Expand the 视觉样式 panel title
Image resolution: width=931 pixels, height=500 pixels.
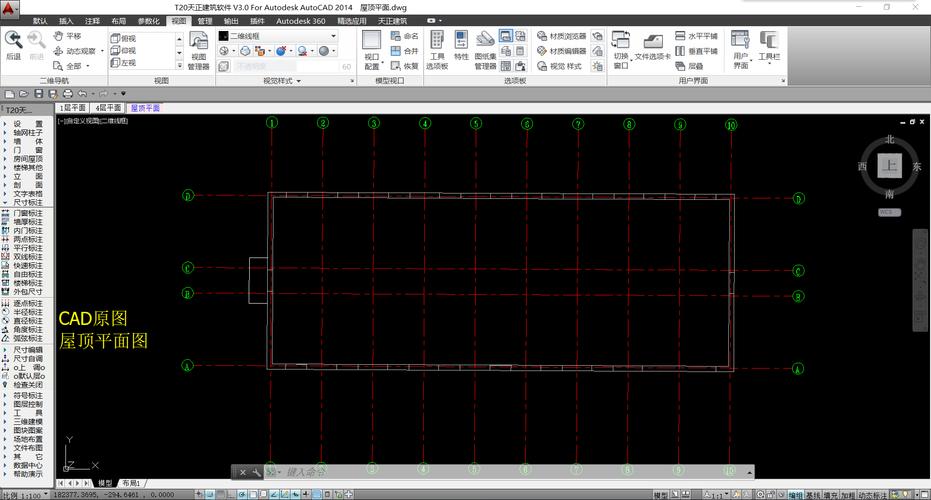tap(282, 81)
